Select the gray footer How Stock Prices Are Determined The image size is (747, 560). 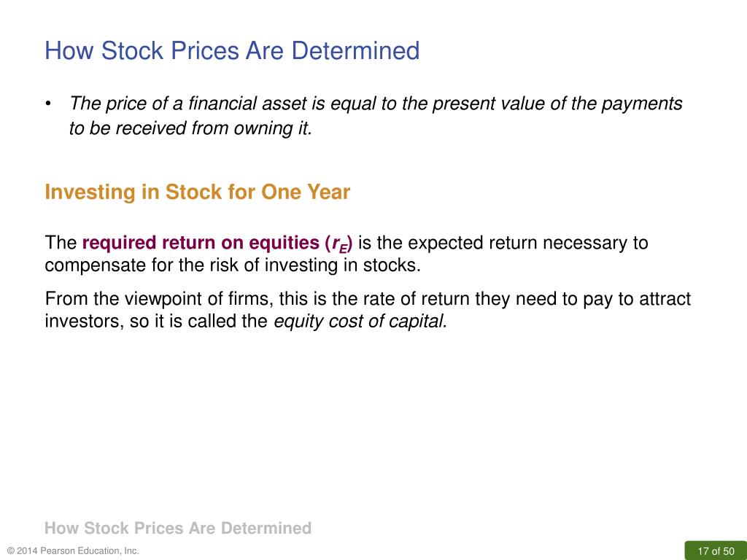(x=178, y=528)
